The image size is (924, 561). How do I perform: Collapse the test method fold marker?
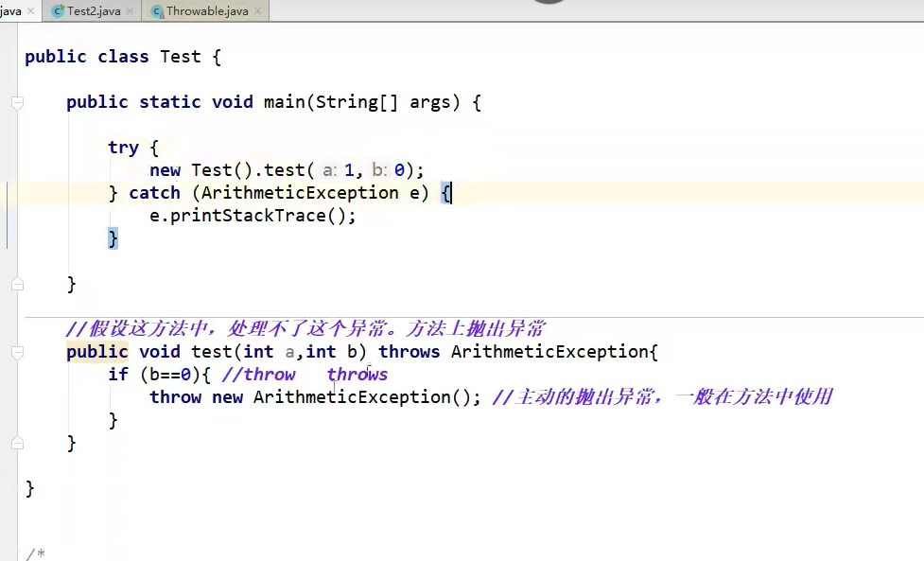pyautogui.click(x=18, y=352)
